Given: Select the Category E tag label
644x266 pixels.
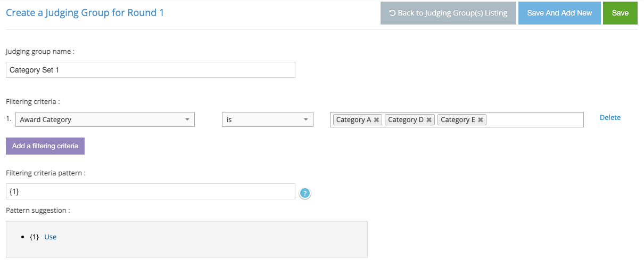Looking at the screenshot, I should click(x=458, y=120).
